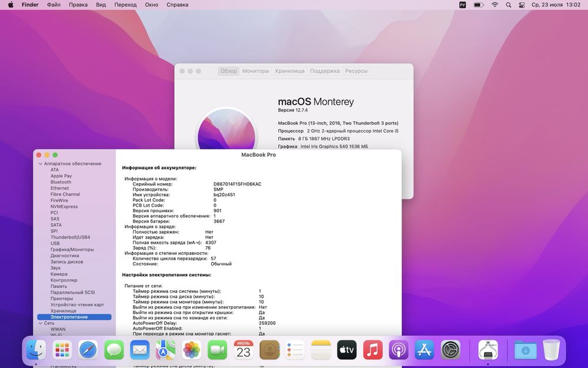Switch to Поддержка tab

(x=325, y=71)
